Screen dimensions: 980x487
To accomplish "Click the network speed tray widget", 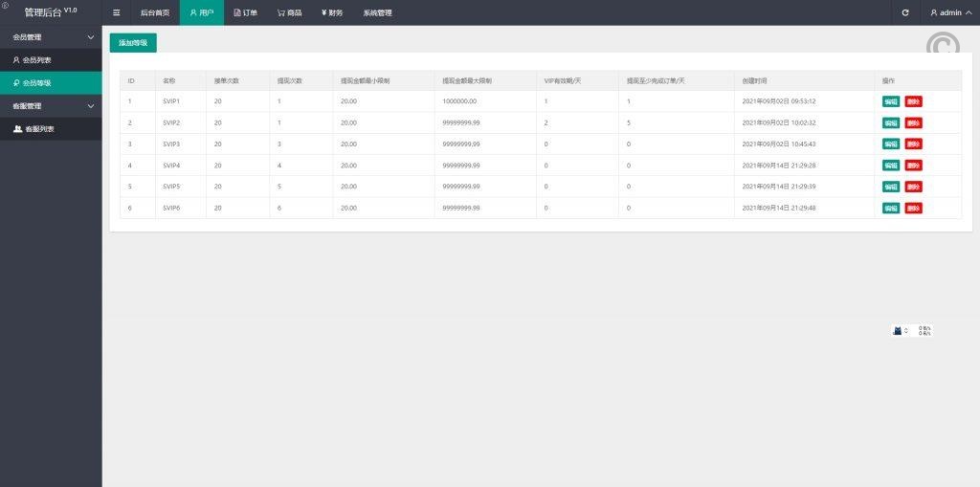I will click(911, 330).
